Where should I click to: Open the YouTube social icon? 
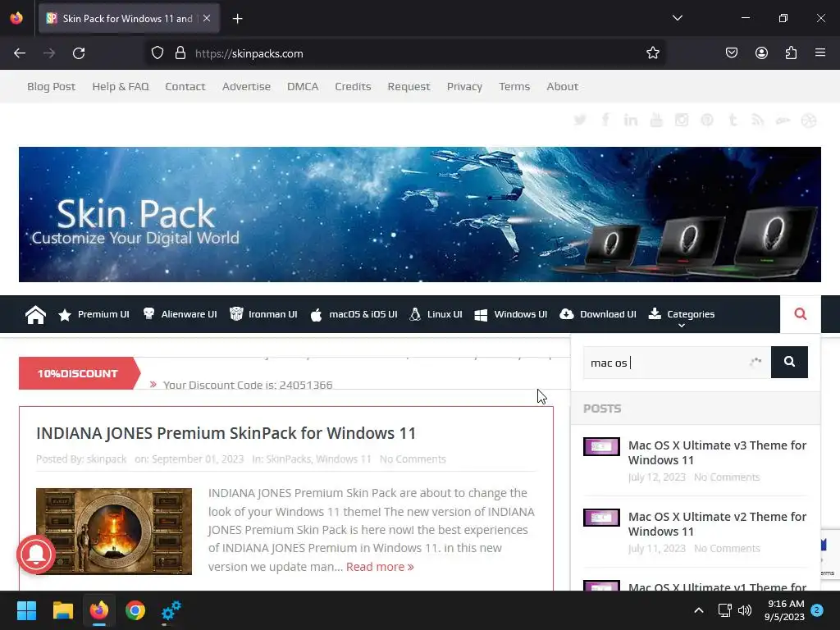click(x=656, y=120)
